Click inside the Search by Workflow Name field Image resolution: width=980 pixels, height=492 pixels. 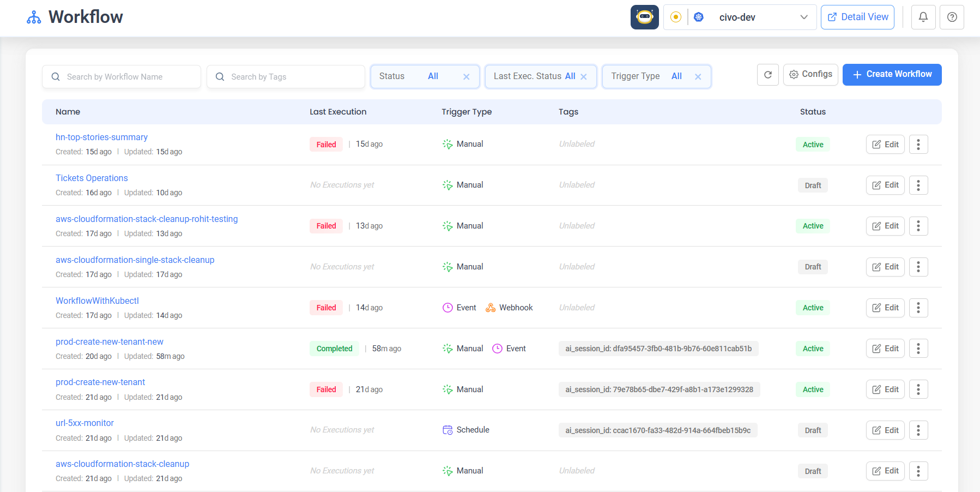pos(121,76)
